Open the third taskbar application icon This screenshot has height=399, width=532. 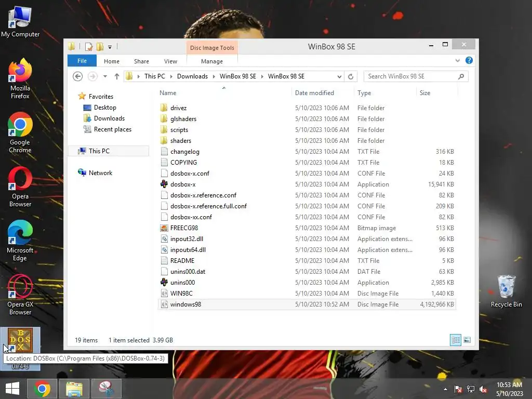pos(106,389)
